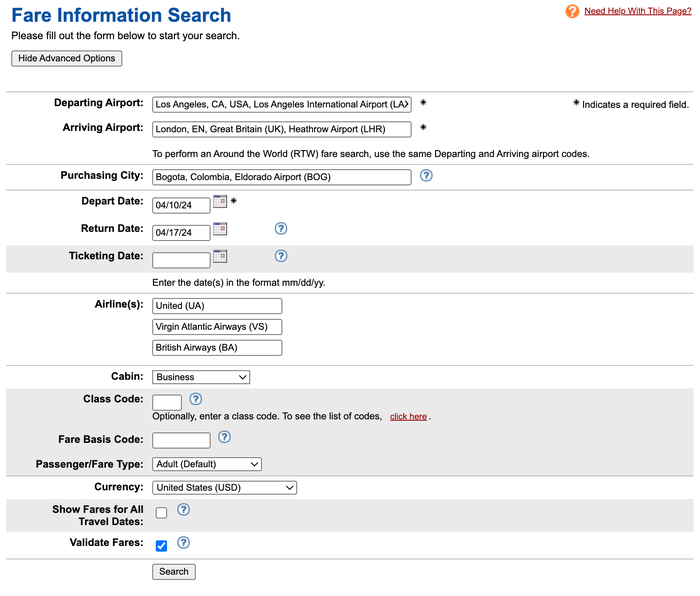The image size is (700, 596).
Task: Enable Show Fares for All Travel Dates checkbox
Action: 161,513
